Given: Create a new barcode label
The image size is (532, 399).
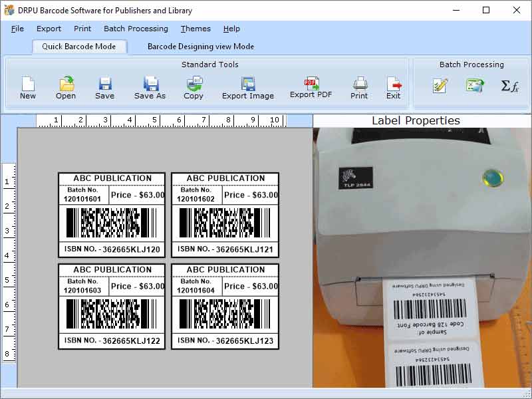Looking at the screenshot, I should pyautogui.click(x=27, y=86).
